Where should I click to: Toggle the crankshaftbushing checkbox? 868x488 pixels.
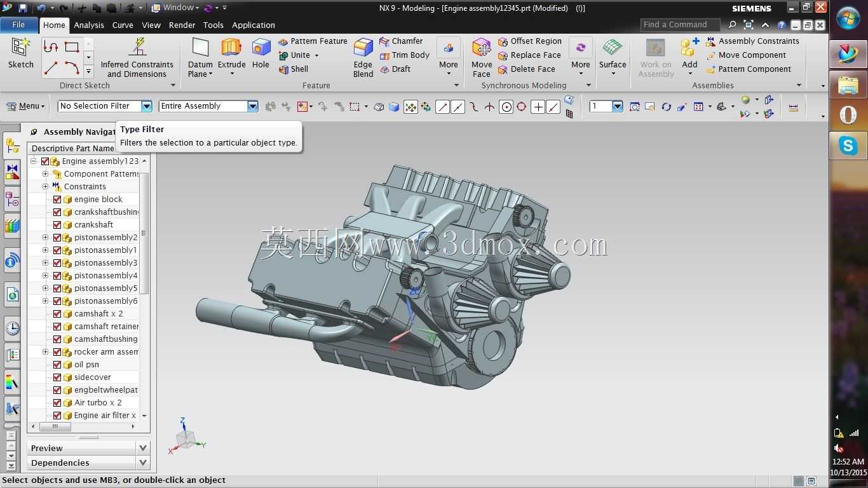[57, 212]
